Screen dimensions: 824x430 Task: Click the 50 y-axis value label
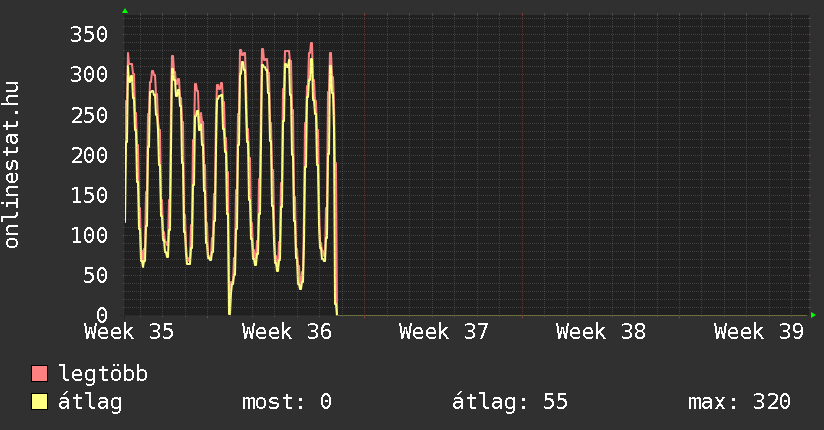point(95,275)
